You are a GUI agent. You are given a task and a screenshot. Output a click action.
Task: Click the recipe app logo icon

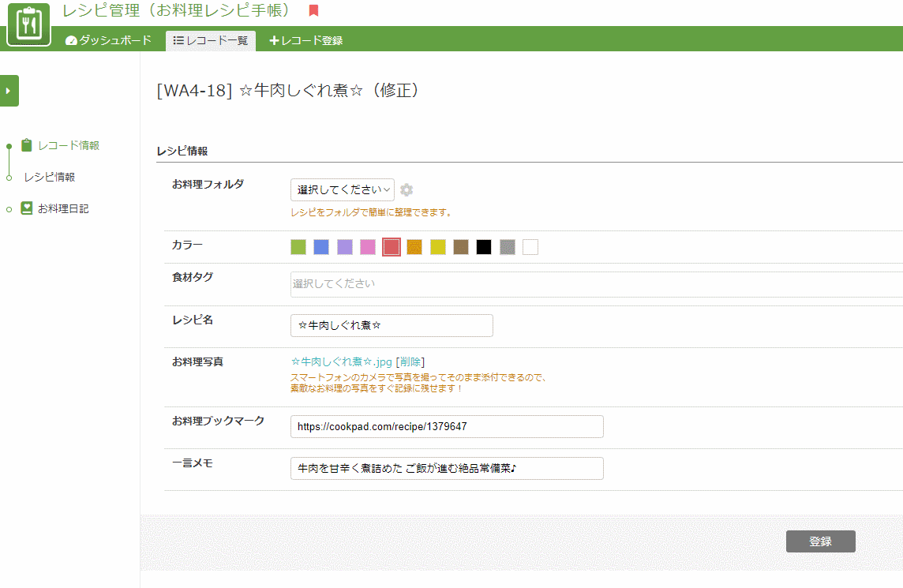(x=28, y=24)
